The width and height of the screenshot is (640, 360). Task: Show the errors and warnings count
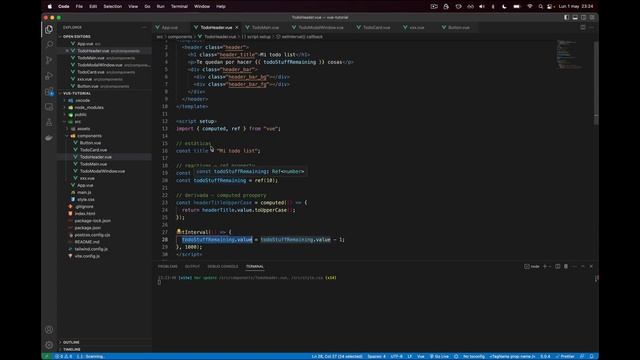click(x=64, y=356)
